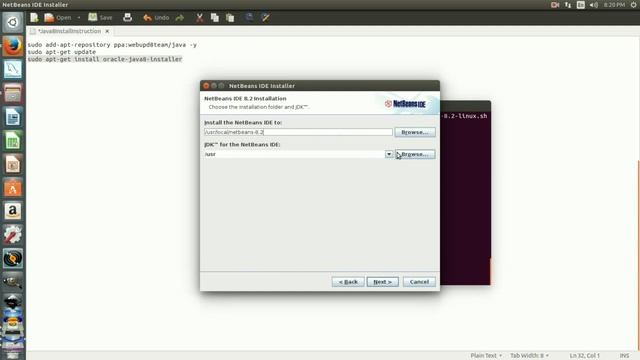Click the 'sudo apt-get install oracle-java8-installer' line
Screen dimensions: 640x360
(x=104, y=59)
